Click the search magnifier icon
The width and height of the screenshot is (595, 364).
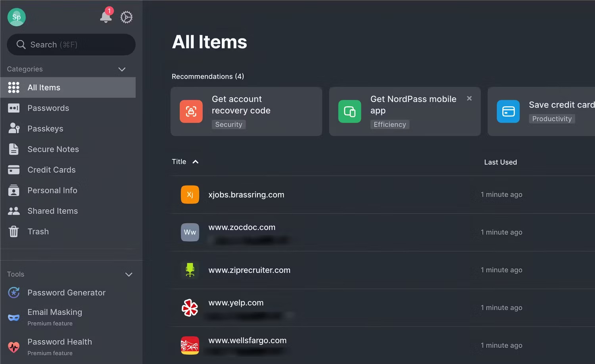point(21,44)
